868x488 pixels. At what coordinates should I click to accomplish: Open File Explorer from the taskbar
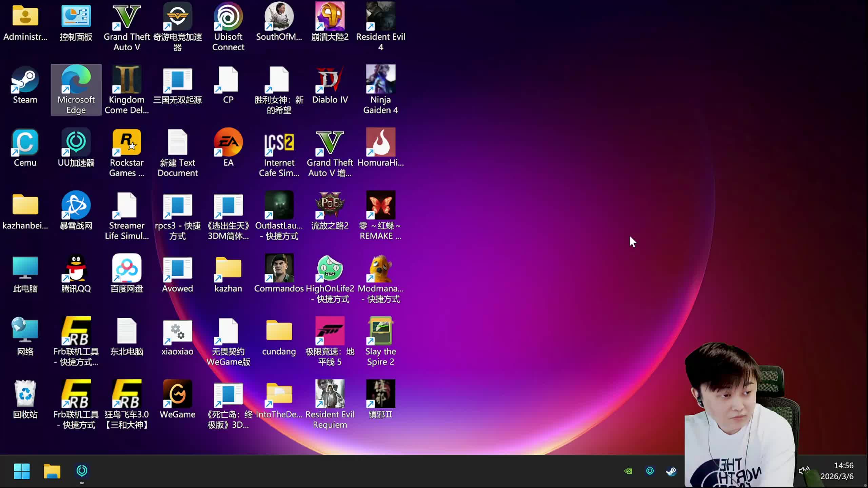click(52, 471)
